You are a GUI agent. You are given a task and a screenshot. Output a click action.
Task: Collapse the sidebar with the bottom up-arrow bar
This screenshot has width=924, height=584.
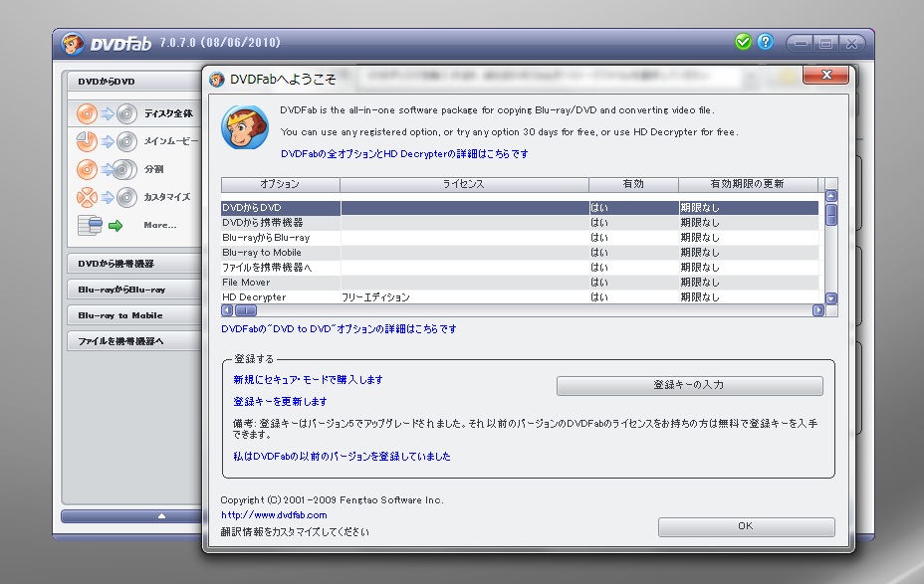pyautogui.click(x=132, y=516)
